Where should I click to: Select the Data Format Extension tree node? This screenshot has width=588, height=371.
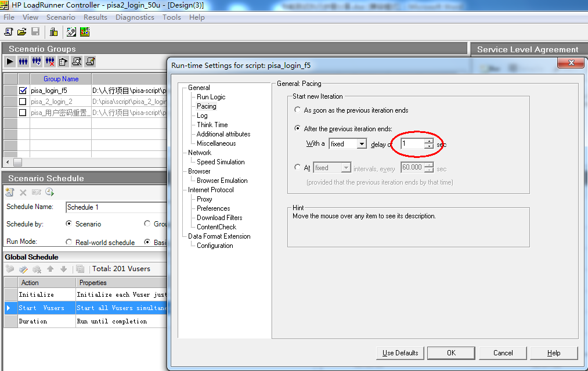point(219,236)
